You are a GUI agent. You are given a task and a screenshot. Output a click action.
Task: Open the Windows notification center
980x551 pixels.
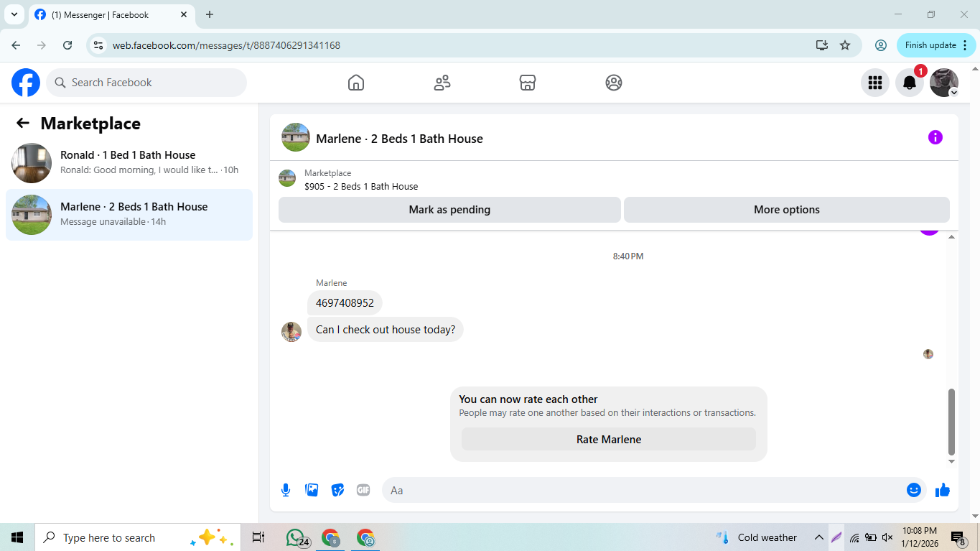958,537
